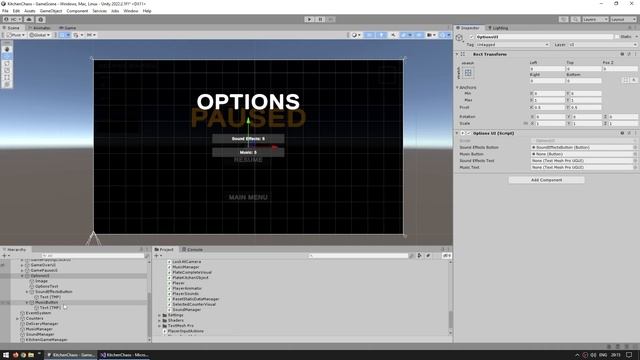
Task: Select the Scale tool in the Scene overlay
Action: click(x=7, y=70)
